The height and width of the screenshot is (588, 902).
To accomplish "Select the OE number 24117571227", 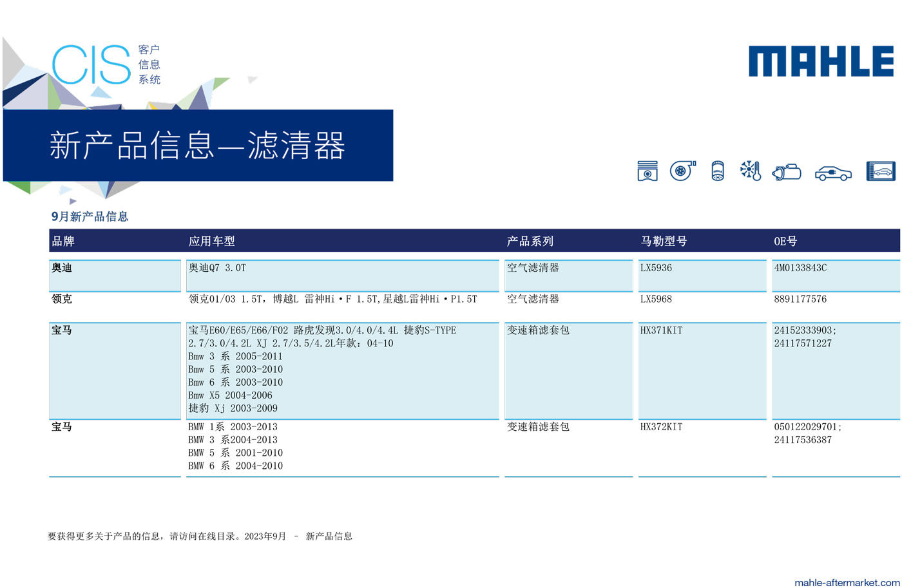I will click(803, 343).
